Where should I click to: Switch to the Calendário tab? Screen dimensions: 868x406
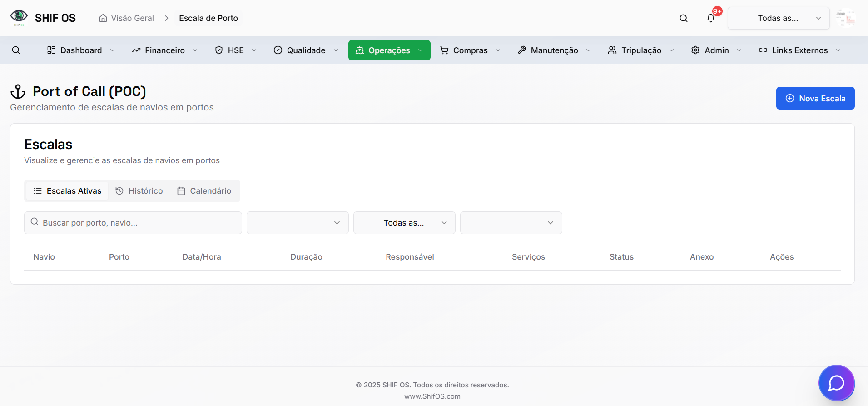pyautogui.click(x=204, y=191)
